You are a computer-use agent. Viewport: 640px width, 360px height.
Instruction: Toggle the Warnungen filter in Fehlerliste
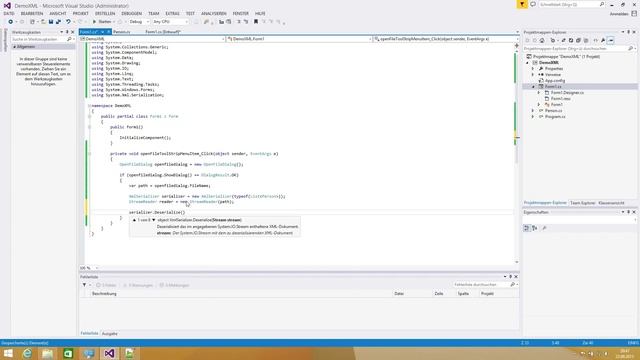[x=138, y=285]
